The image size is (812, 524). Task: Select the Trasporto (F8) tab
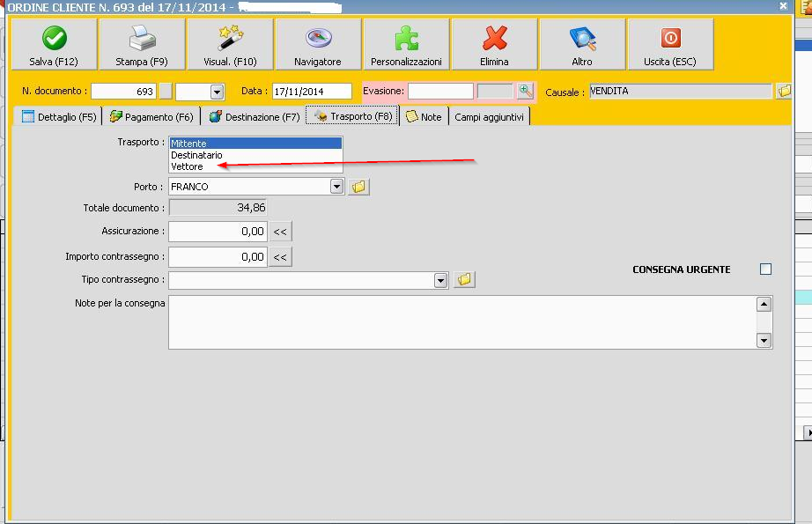pyautogui.click(x=352, y=115)
